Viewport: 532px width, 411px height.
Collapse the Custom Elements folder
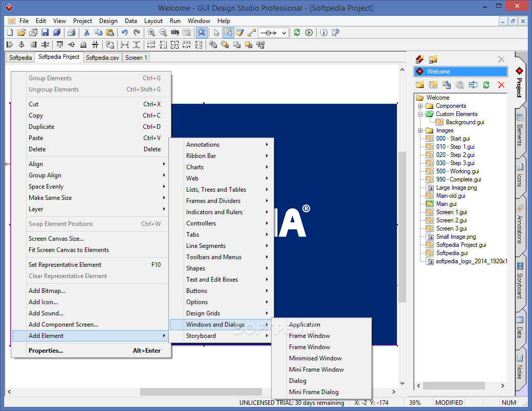pos(420,115)
